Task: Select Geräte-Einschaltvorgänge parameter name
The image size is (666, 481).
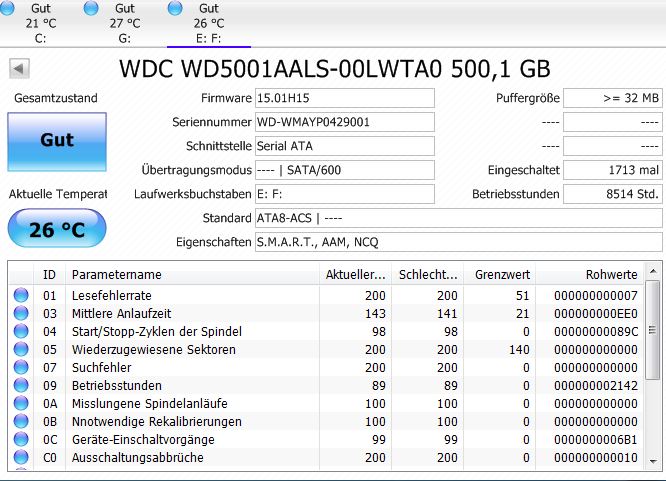Action: click(143, 440)
